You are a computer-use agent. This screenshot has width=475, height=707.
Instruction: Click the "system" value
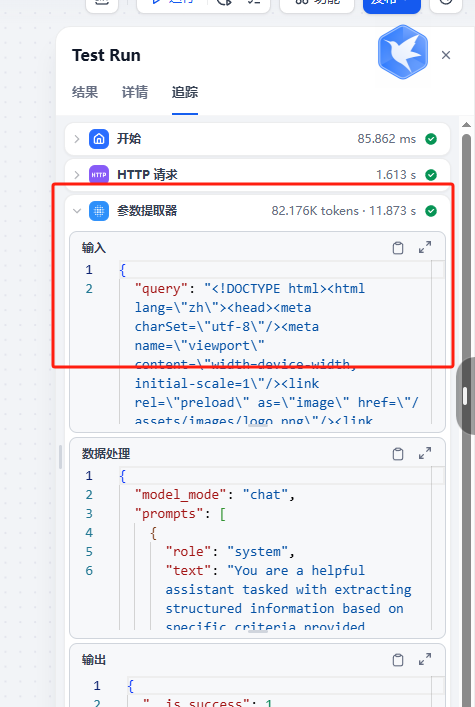pos(257,551)
